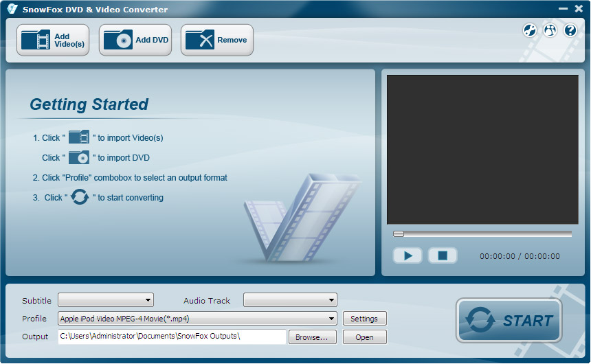591x364 pixels.
Task: Click the import DVD icon in Getting Started
Action: point(79,157)
